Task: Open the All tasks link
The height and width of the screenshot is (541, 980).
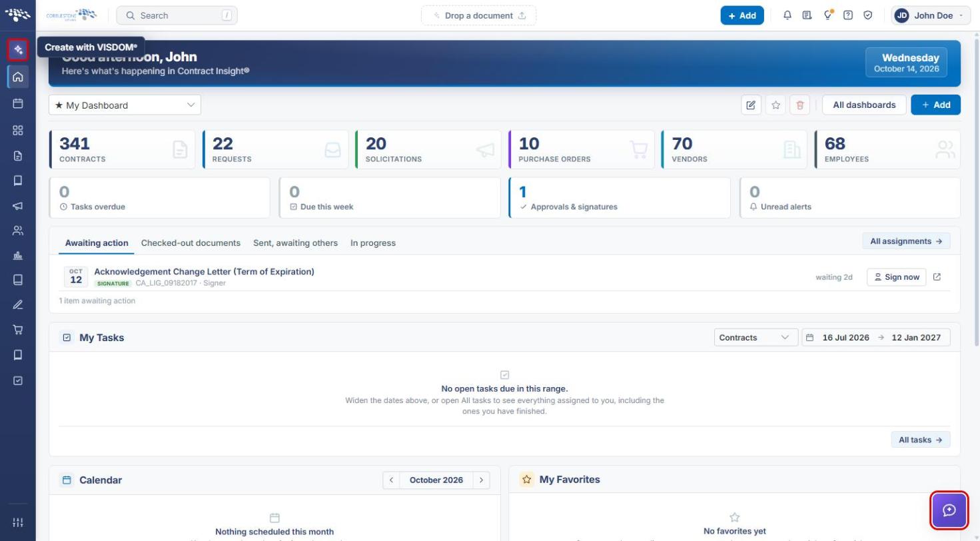Action: [920, 440]
